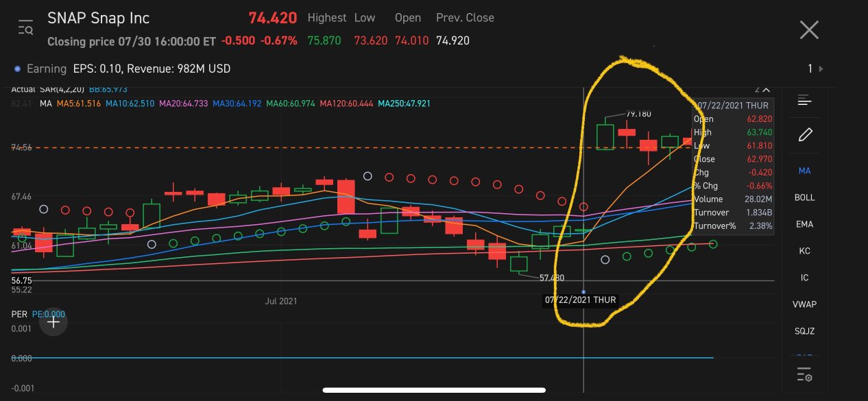Click the Jul 2021 axis label

281,300
